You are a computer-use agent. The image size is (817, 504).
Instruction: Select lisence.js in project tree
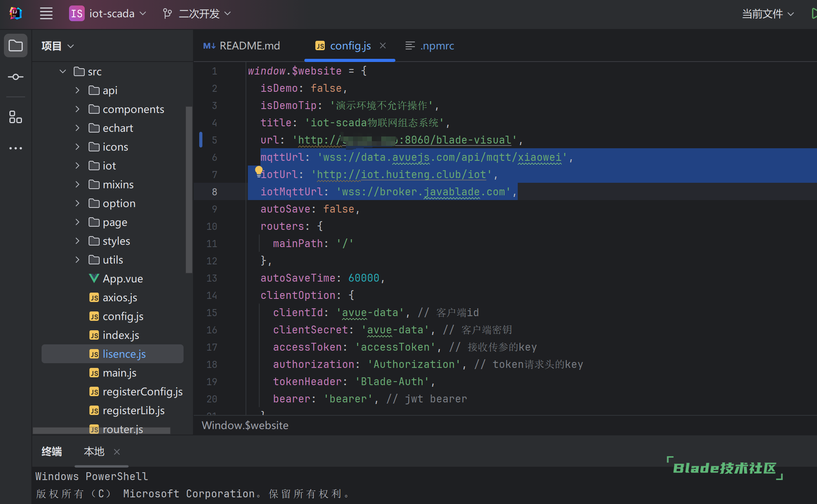tap(113, 354)
